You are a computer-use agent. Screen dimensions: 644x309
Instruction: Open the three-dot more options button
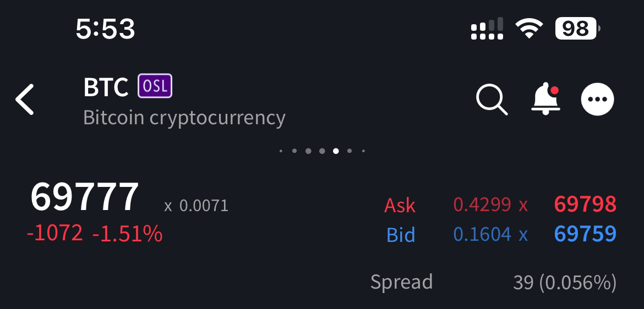(598, 100)
